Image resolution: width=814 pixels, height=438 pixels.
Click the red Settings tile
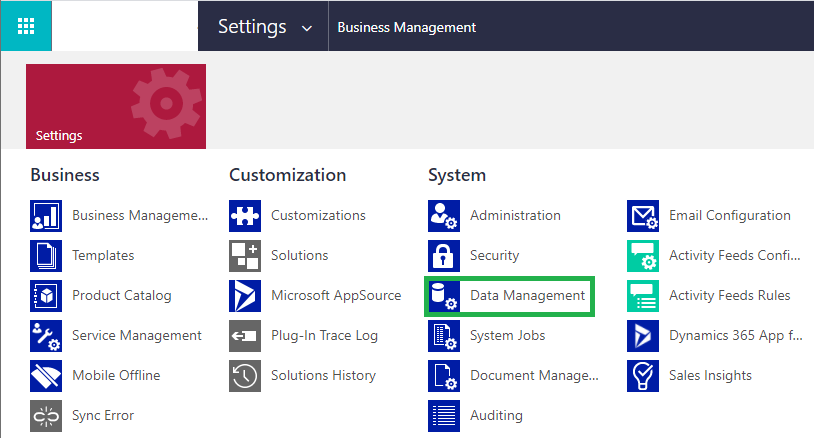[116, 106]
